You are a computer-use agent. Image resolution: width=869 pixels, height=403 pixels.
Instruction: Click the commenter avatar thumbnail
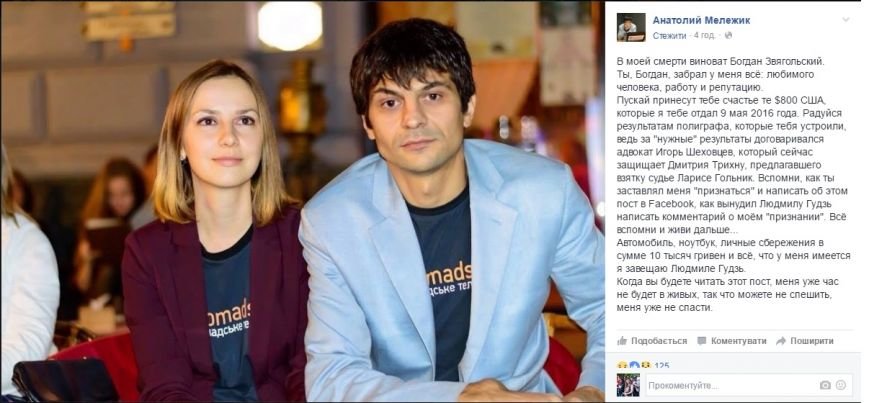tap(628, 384)
